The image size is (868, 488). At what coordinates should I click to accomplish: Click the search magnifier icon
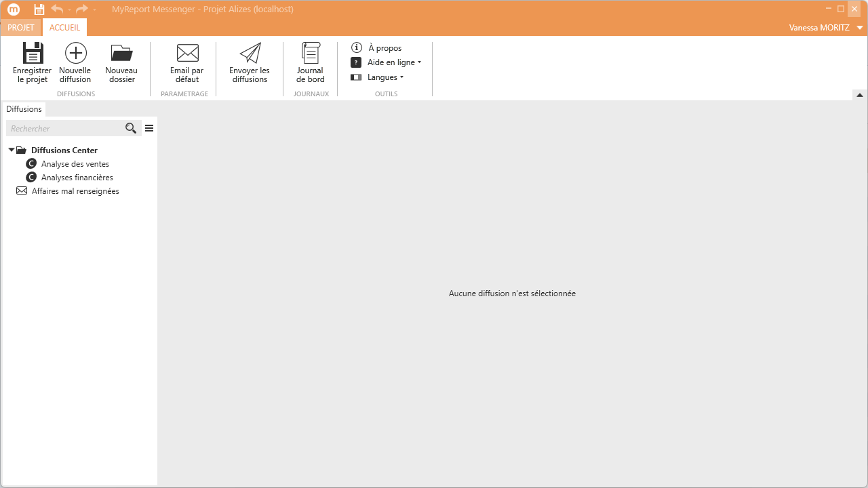coord(131,128)
